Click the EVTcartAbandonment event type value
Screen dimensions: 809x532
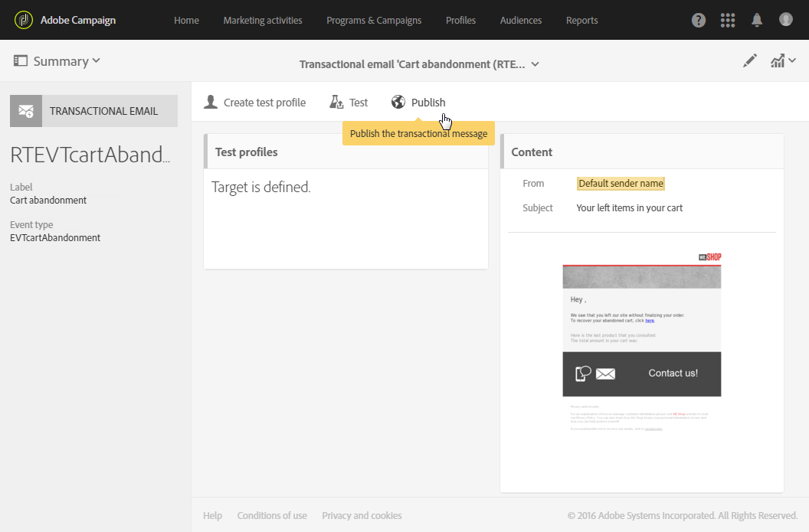coord(55,237)
